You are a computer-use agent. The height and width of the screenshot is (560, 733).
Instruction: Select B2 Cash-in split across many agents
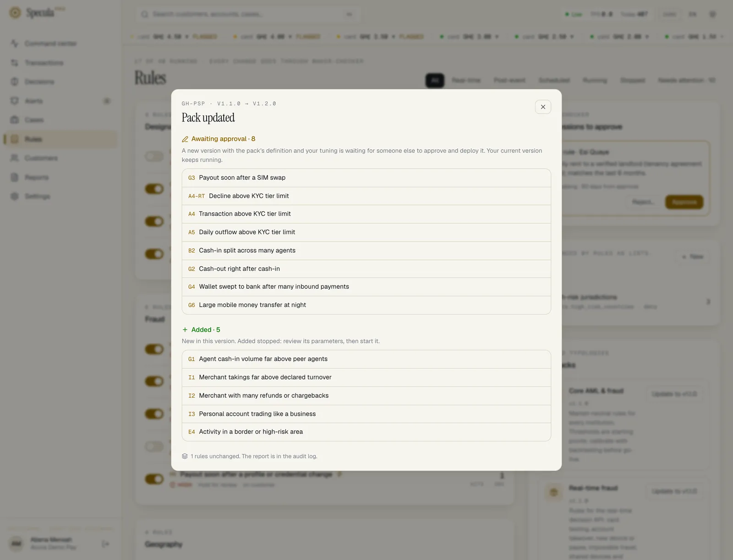[366, 251]
